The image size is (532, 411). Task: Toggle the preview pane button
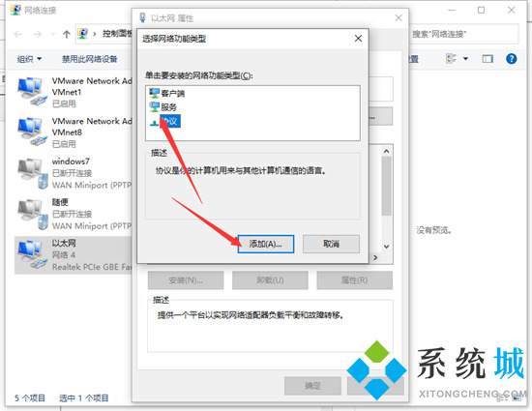(488, 59)
